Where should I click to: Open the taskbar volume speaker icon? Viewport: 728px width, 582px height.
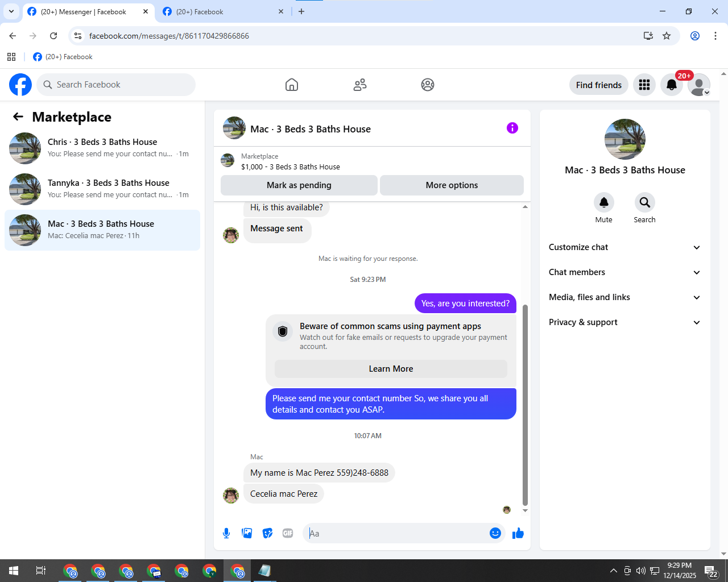point(641,571)
